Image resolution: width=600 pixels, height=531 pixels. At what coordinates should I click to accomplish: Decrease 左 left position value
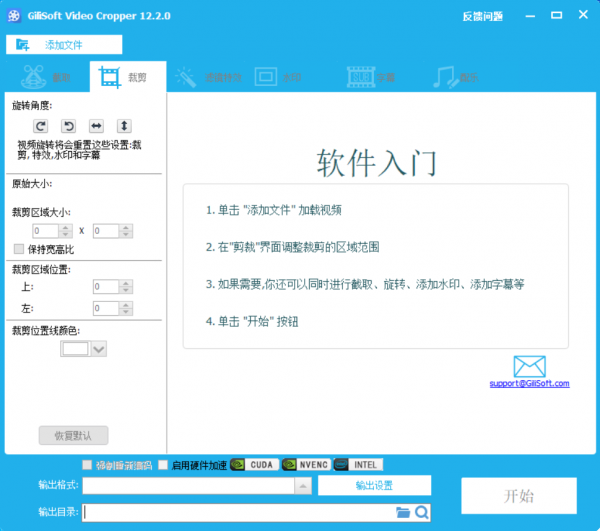coord(126,312)
